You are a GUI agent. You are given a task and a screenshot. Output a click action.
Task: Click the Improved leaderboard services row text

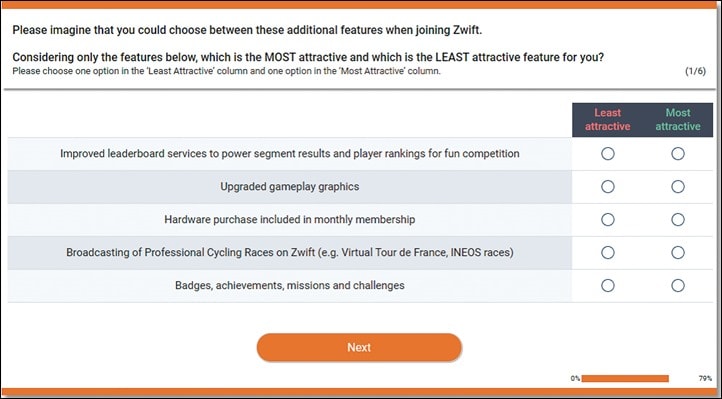coord(290,154)
